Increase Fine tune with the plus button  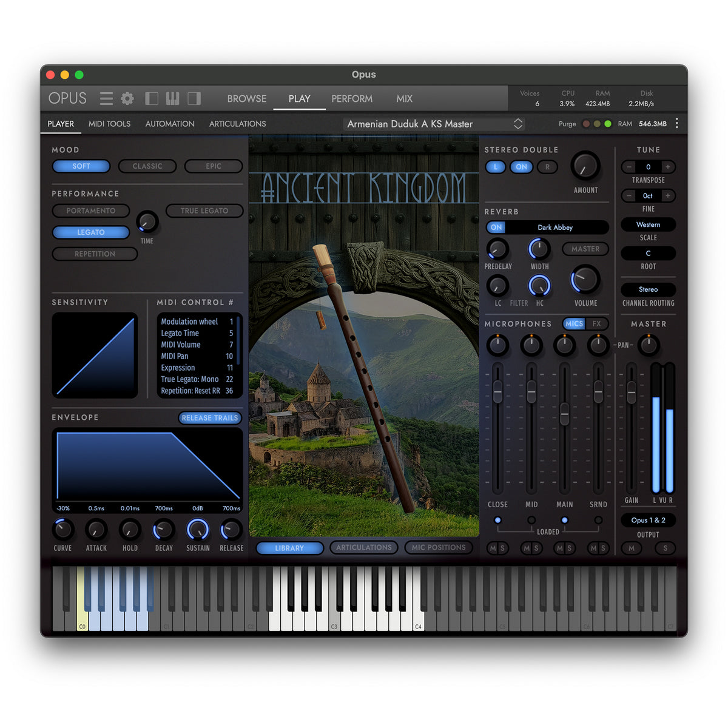668,195
